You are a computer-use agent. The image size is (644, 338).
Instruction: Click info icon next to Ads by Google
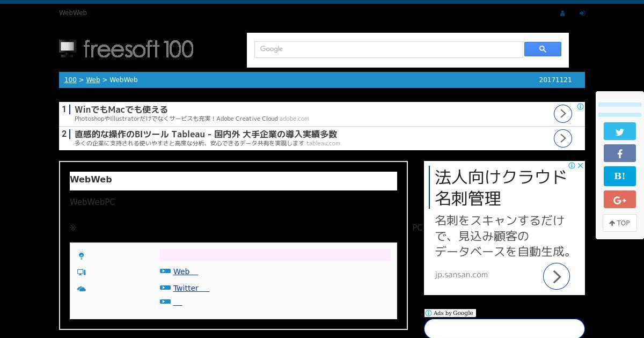coord(428,313)
